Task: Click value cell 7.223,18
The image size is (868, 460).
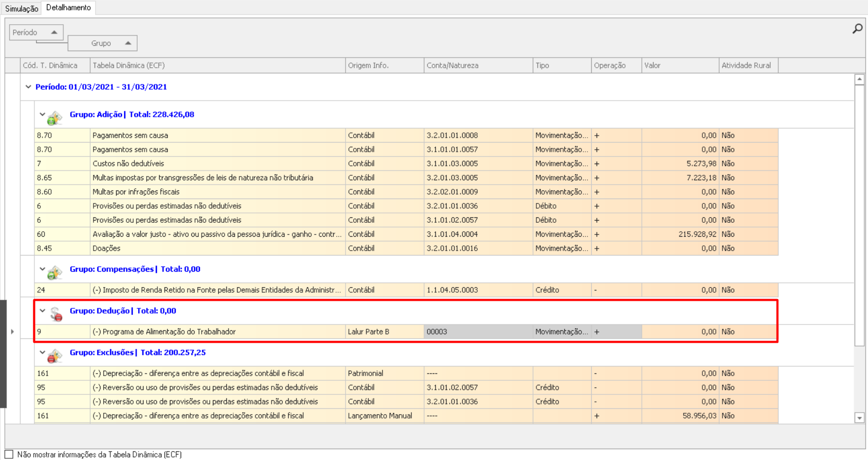Action: point(680,178)
